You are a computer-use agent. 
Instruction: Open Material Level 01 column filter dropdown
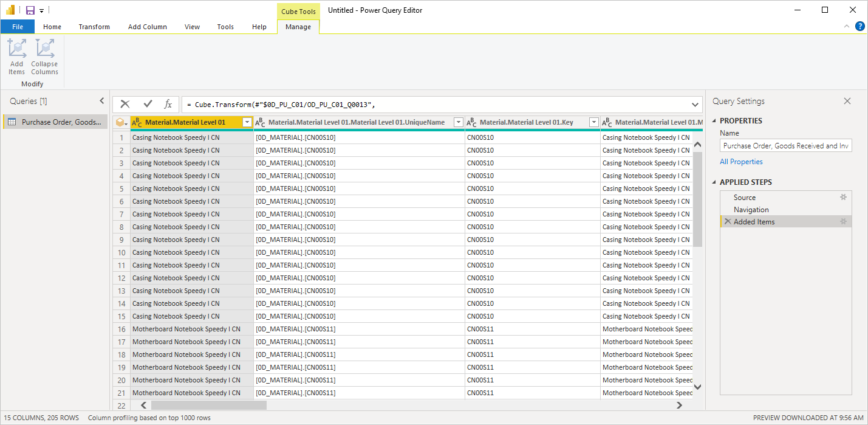(247, 122)
